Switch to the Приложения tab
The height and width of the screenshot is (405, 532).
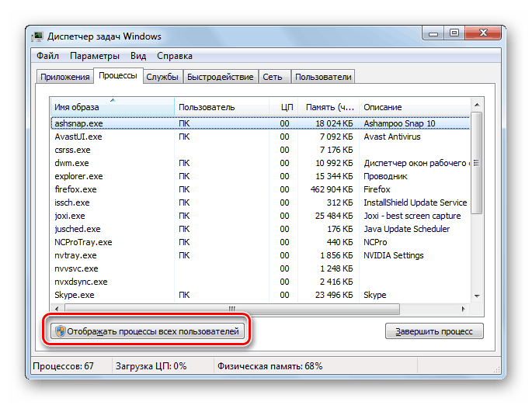coord(64,77)
